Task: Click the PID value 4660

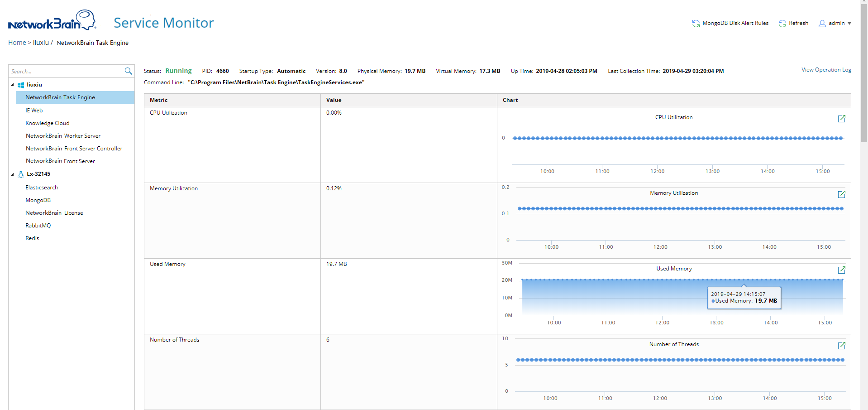Action: point(222,71)
